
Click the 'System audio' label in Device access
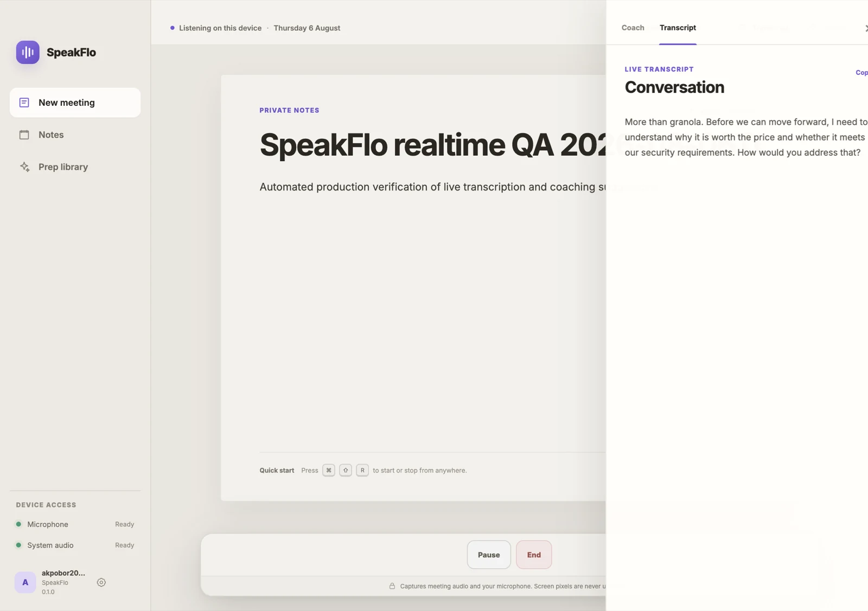[x=50, y=545]
